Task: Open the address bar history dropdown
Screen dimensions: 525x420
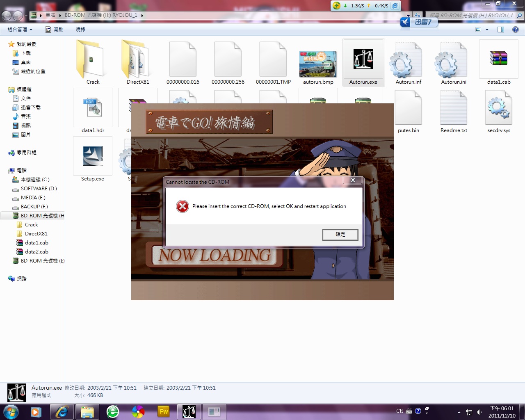Action: coord(408,16)
